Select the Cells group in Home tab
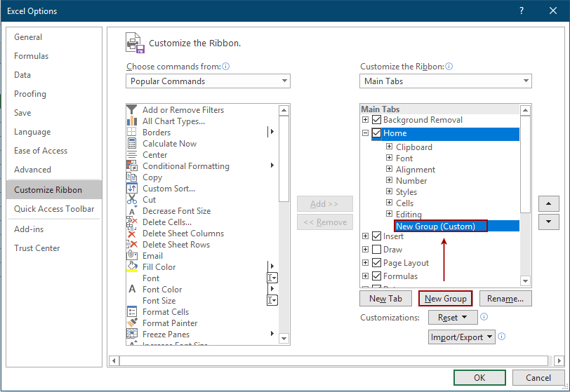This screenshot has height=392, width=570. click(404, 203)
